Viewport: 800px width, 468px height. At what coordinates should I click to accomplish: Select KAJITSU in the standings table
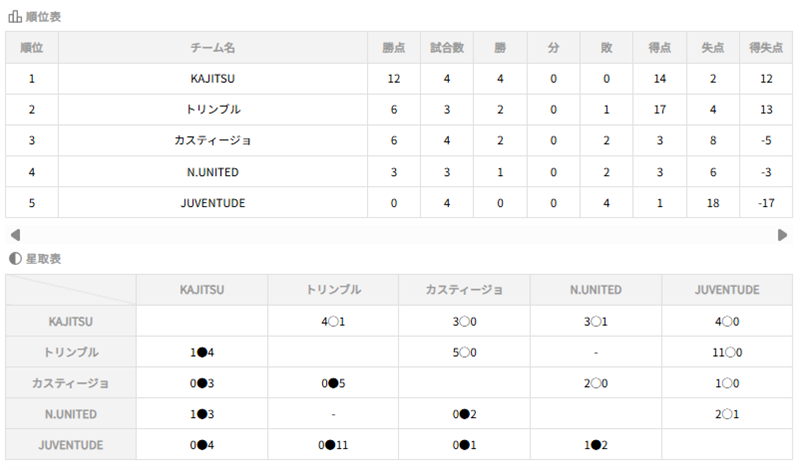(x=212, y=78)
